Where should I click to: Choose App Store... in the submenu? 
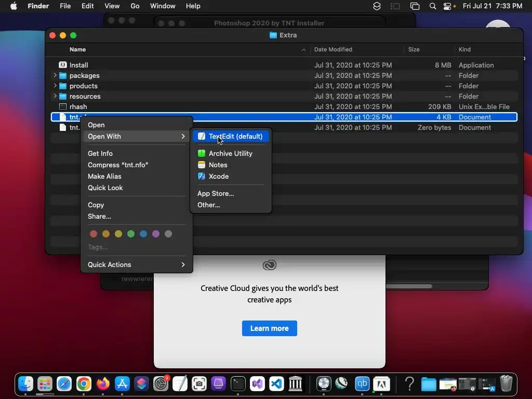click(x=231, y=193)
